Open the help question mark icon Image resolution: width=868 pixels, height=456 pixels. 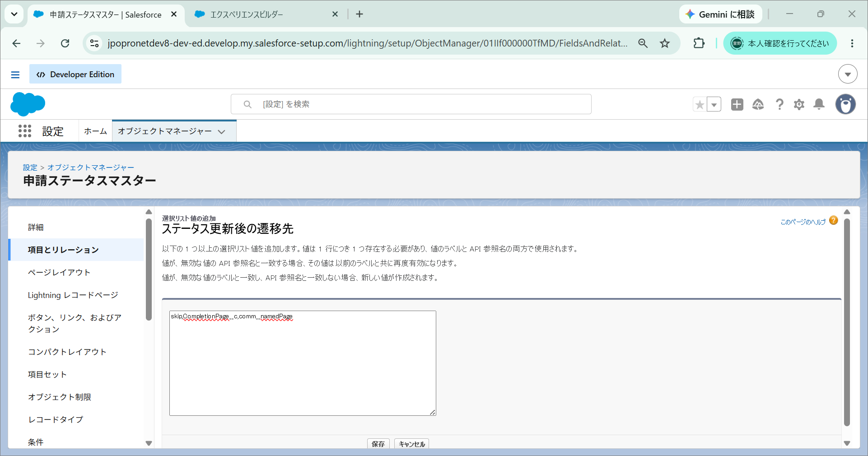coord(779,104)
